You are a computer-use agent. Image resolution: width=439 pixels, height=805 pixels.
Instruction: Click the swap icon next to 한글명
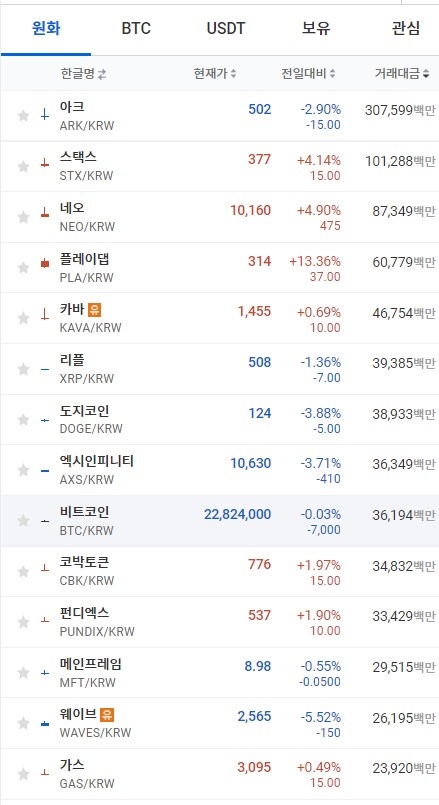pyautogui.click(x=102, y=74)
